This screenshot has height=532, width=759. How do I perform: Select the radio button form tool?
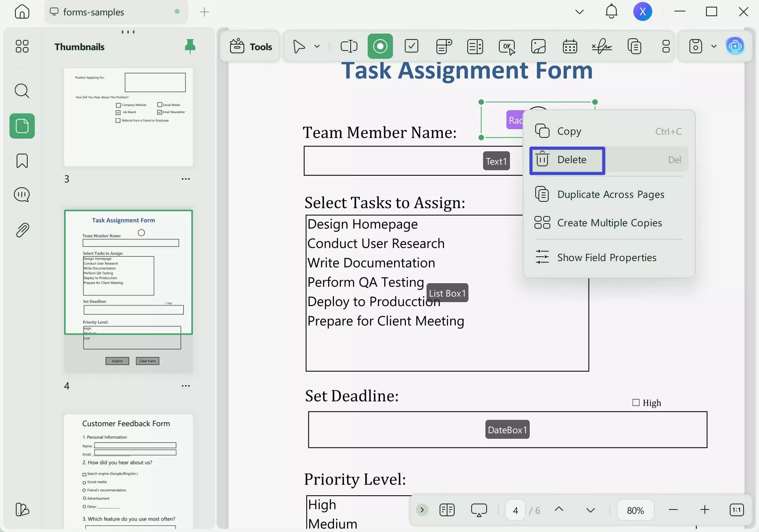(x=380, y=47)
